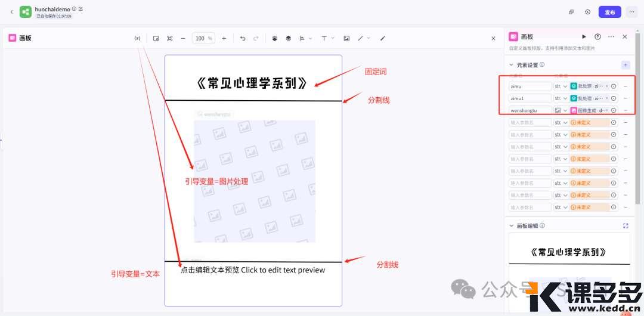The width and height of the screenshot is (644, 316).
Task: Close the canvas editor with X
Action: click(x=493, y=38)
